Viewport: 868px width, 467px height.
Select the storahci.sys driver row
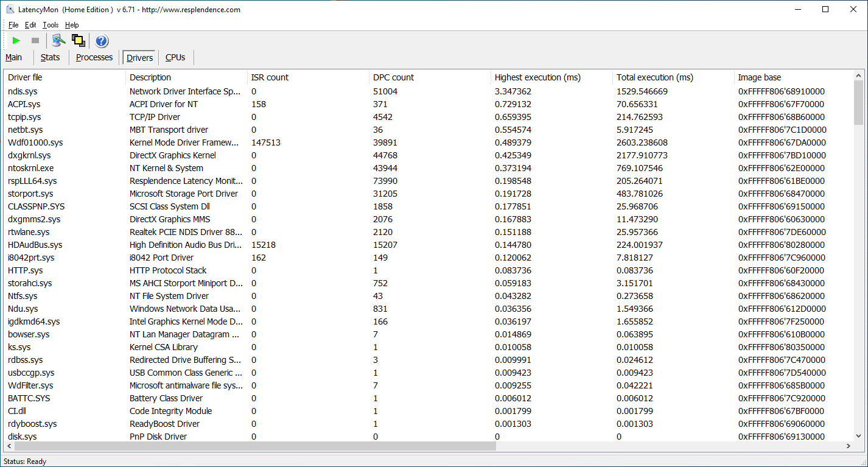[x=429, y=283]
